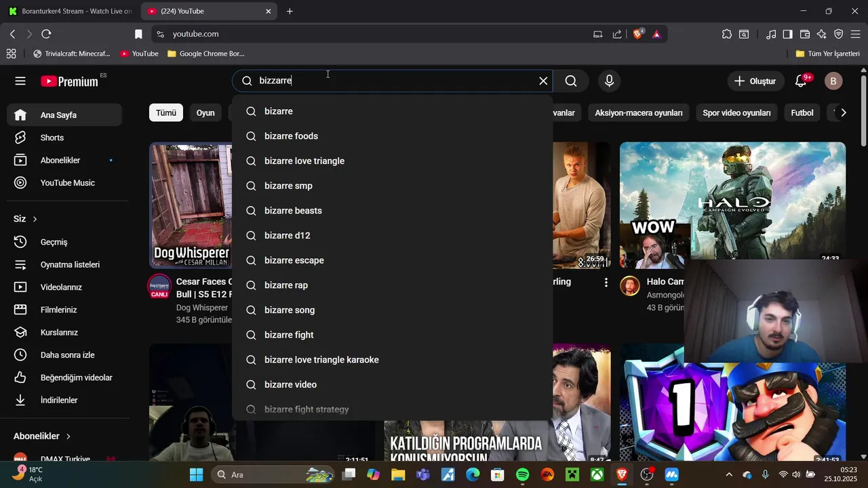Choose the "bizarre d12" suggestion
Image resolution: width=868 pixels, height=488 pixels.
392,235
